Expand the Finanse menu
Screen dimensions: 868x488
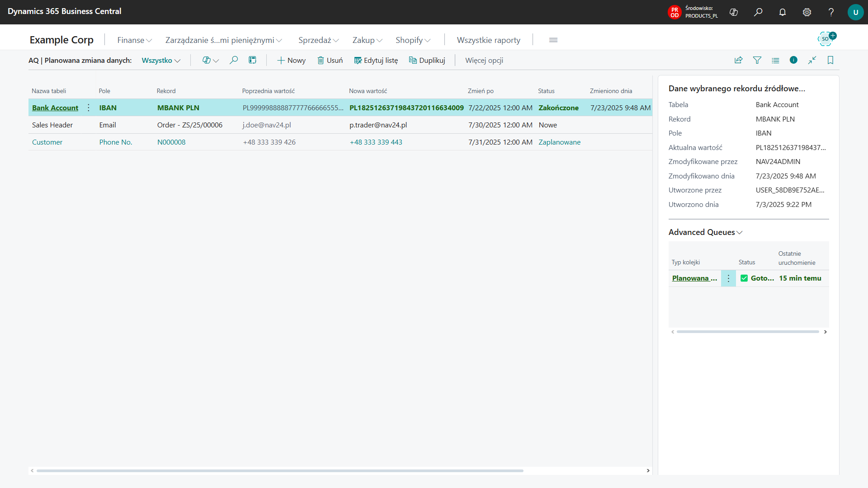click(134, 40)
